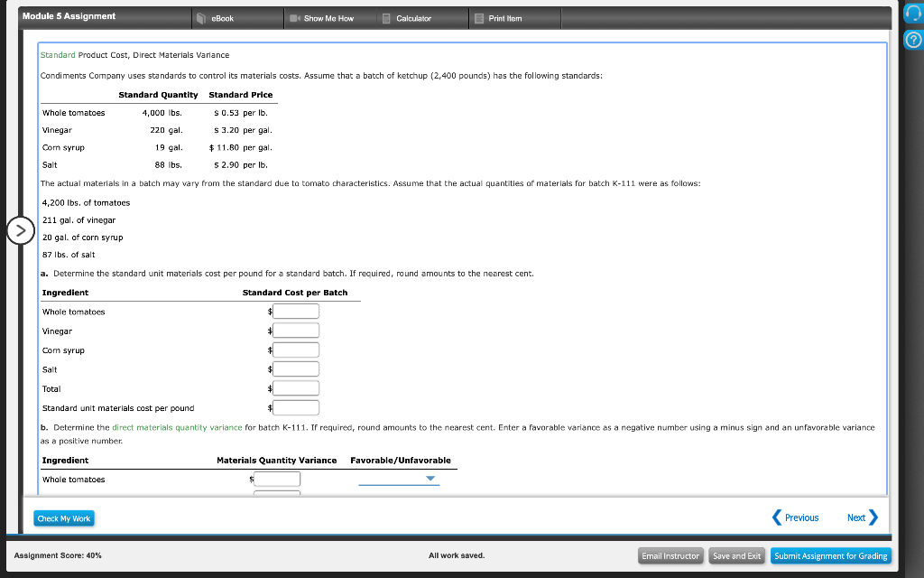This screenshot has width=924, height=578.
Task: Select the Show Me How tab label
Action: [x=328, y=18]
